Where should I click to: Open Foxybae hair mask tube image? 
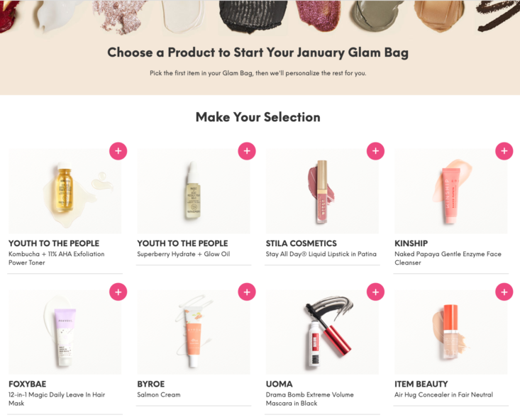65,332
